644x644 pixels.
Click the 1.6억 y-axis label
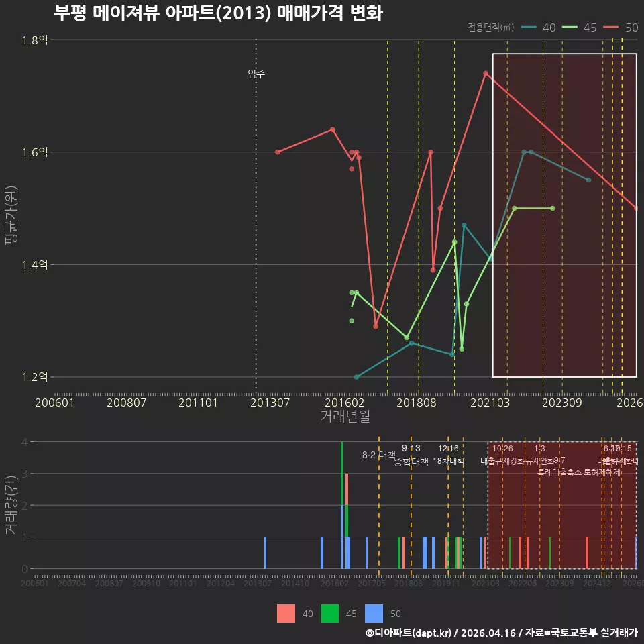[35, 152]
